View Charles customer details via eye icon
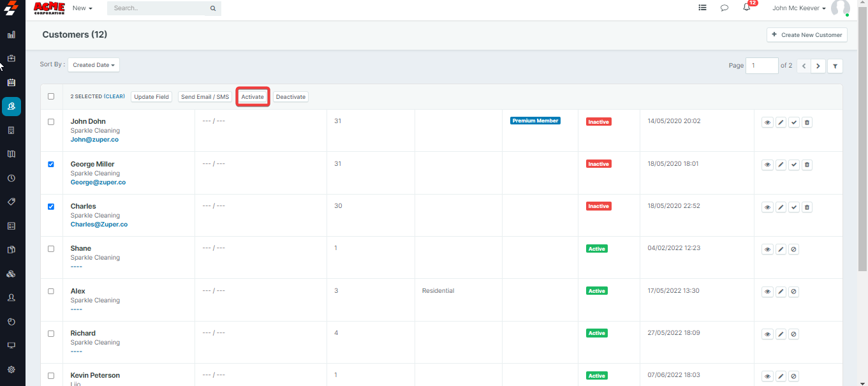This screenshot has width=868, height=386. (767, 207)
